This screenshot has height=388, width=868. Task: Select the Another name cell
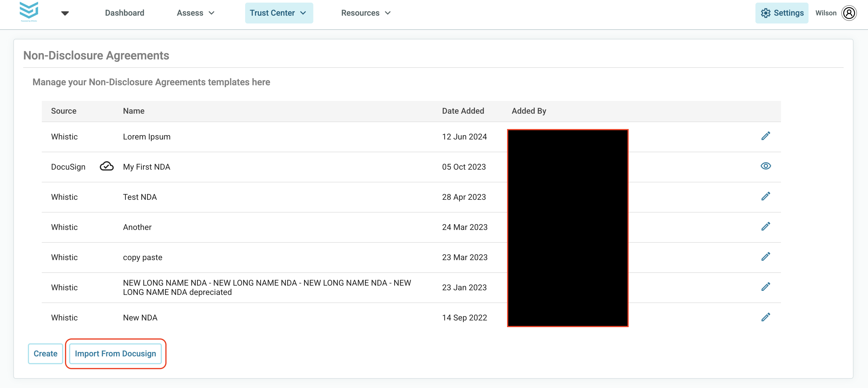[x=137, y=227]
